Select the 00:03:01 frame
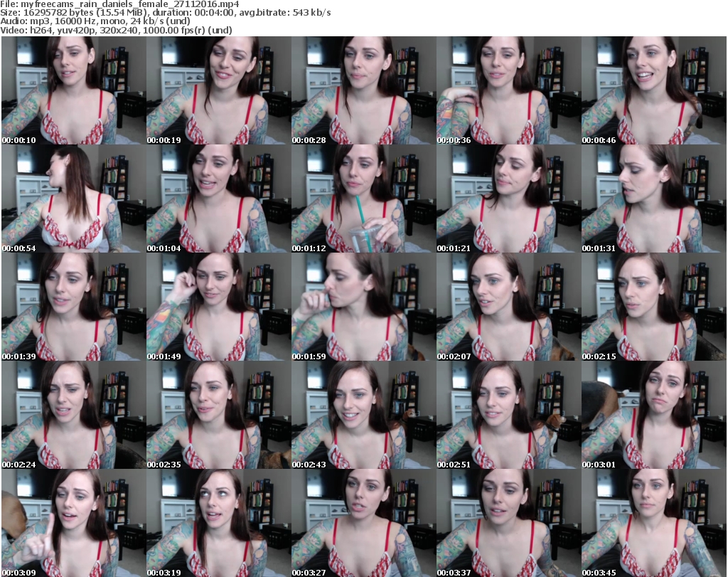This screenshot has width=728, height=577. pos(653,415)
